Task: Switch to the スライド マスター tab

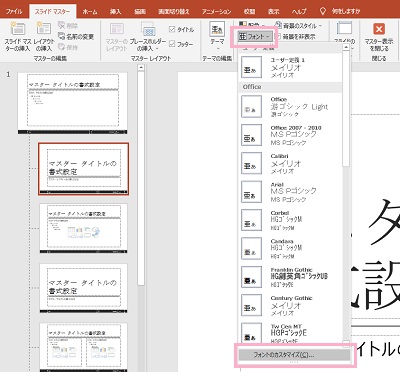Action: click(53, 11)
